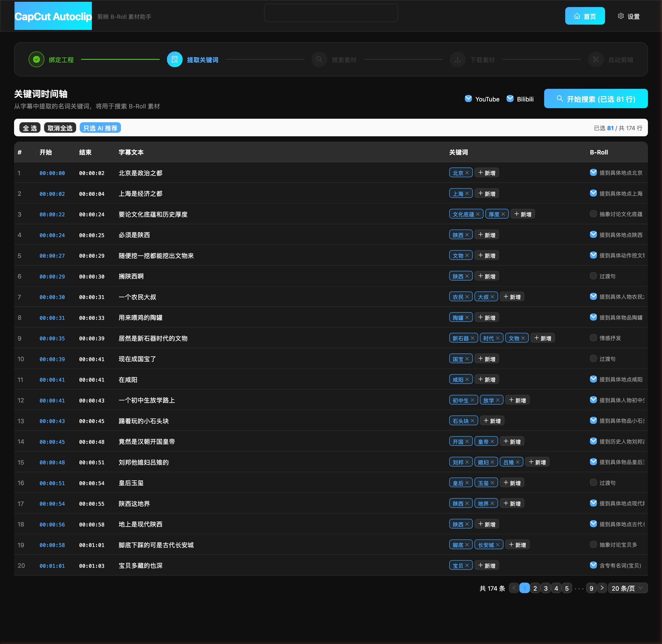Viewport: 662px width, 644px height.
Task: Click the 搜索素材 magnifier step icon
Action: click(319, 60)
